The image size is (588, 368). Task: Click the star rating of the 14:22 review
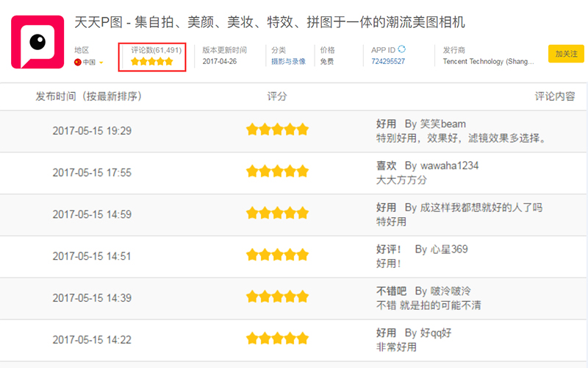[277, 339]
